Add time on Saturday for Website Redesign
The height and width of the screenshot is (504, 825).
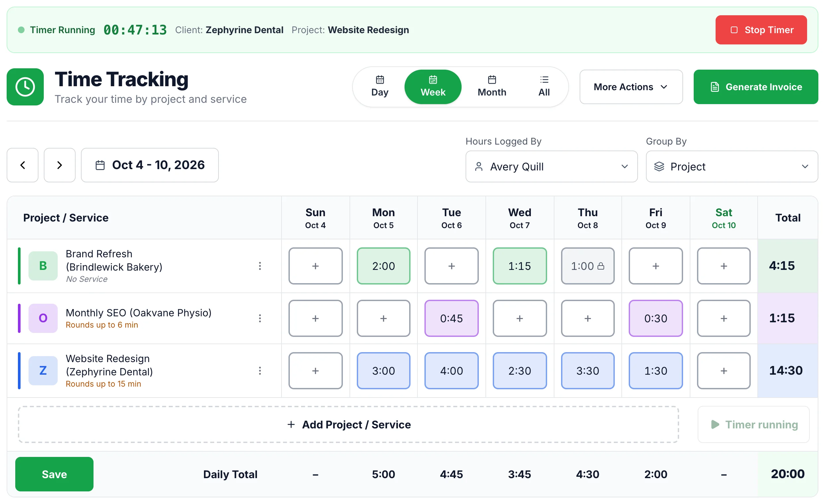724,371
